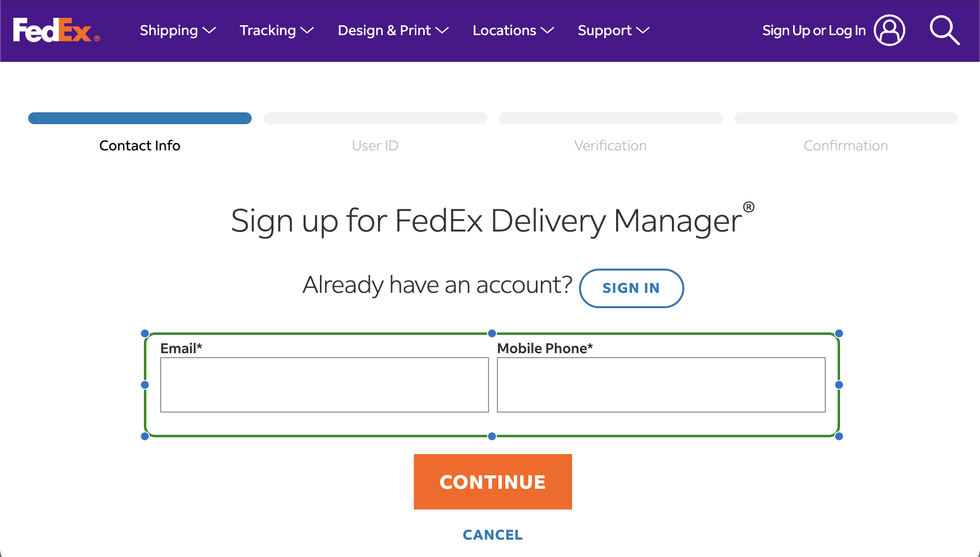Click the SIGN IN button
Screen dimensions: 980x557
coord(631,288)
